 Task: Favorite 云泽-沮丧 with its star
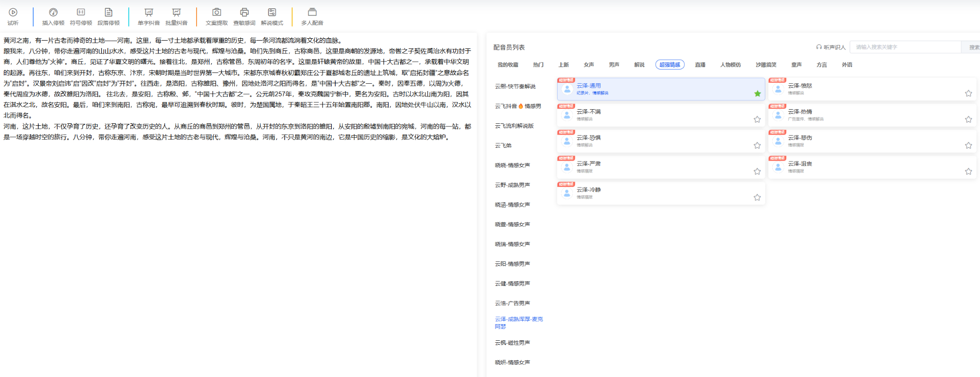click(x=969, y=171)
